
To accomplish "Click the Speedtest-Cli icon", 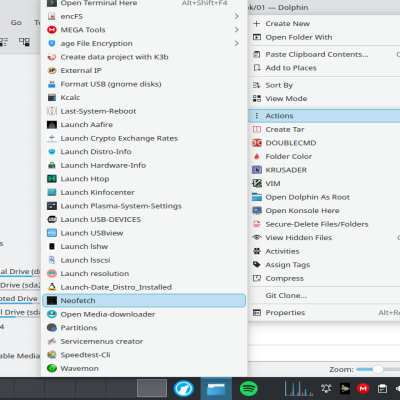I will tap(52, 355).
